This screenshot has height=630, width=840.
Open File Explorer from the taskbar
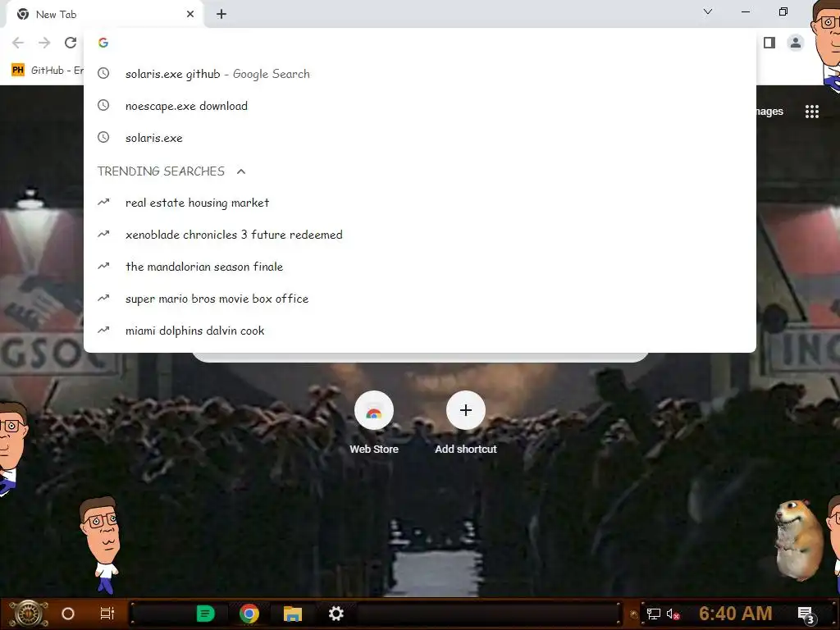pos(293,614)
